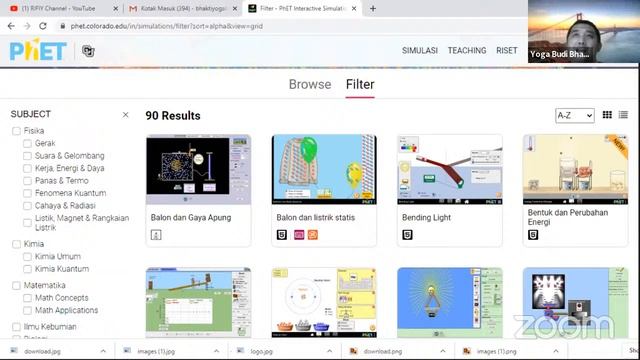Viewport: 640px width, 360px height.
Task: Open Bentuk dan Perubahan Energi title
Action: [568, 217]
